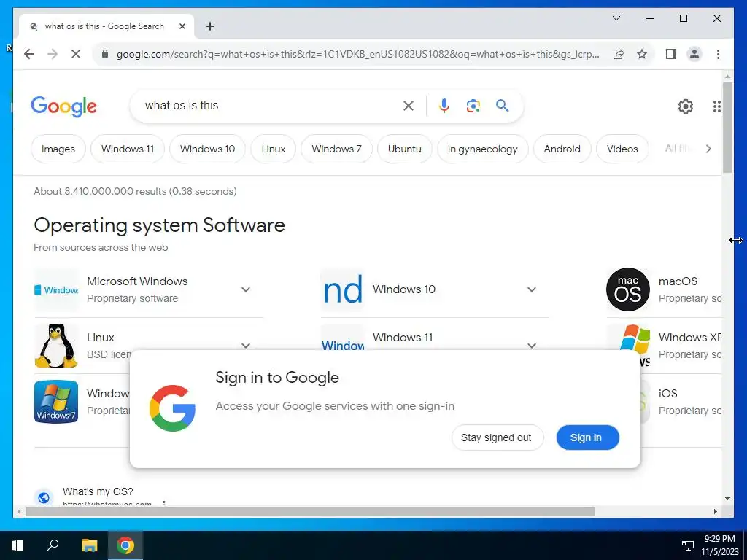The width and height of the screenshot is (747, 560).
Task: Click the iOS result text
Action: coord(668,393)
